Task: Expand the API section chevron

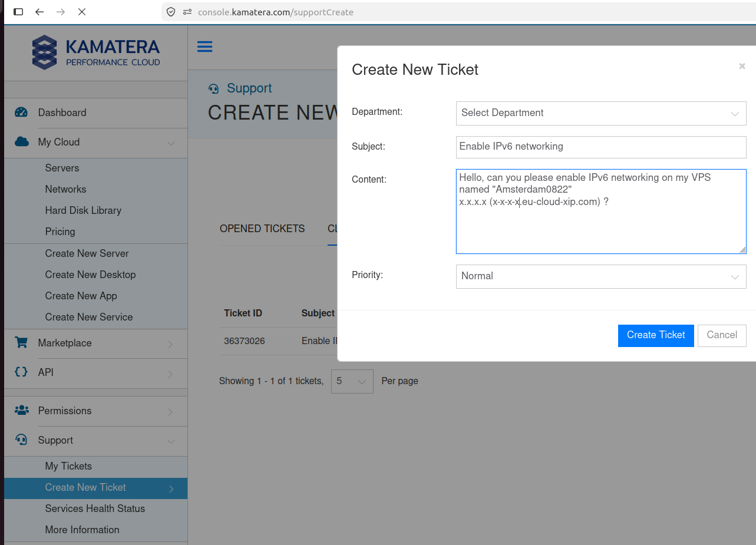Action: click(170, 374)
